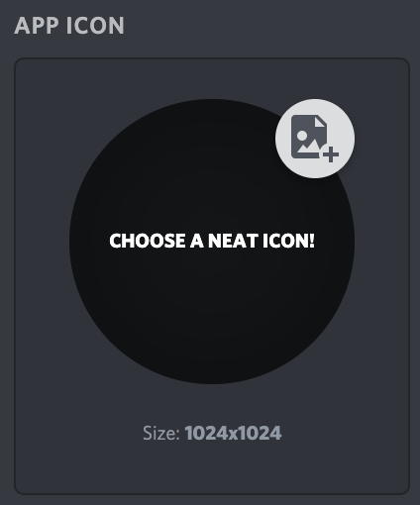Viewport: 420px width, 505px height.
Task: Click the upload image icon button
Action: [315, 139]
